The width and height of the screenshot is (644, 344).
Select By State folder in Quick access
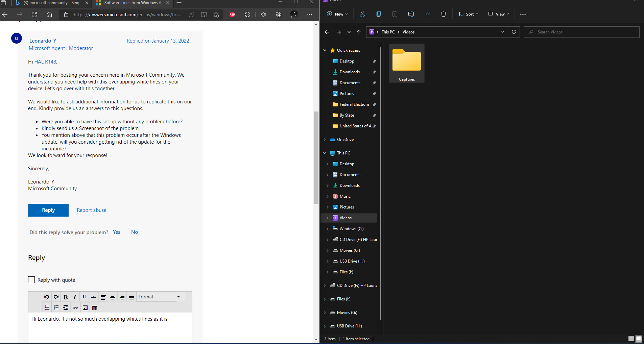click(x=347, y=115)
